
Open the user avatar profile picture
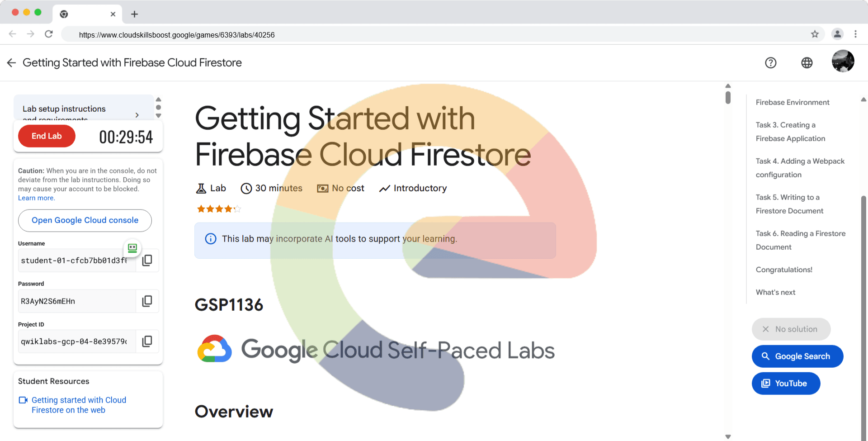pos(843,61)
